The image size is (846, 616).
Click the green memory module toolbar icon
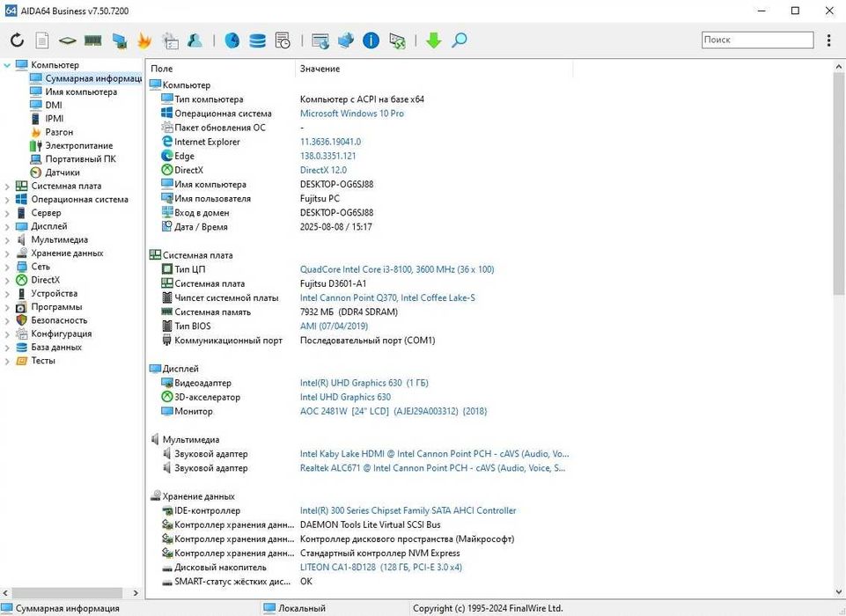93,40
